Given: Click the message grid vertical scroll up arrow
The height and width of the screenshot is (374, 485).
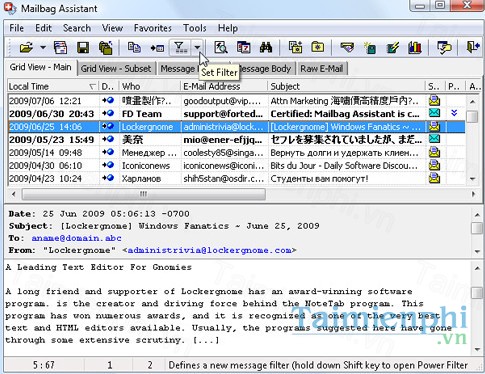Looking at the screenshot, I should tap(472, 101).
